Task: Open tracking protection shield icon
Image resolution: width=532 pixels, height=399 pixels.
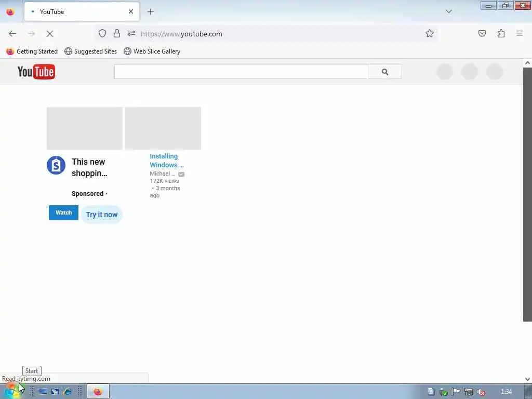Action: click(102, 33)
